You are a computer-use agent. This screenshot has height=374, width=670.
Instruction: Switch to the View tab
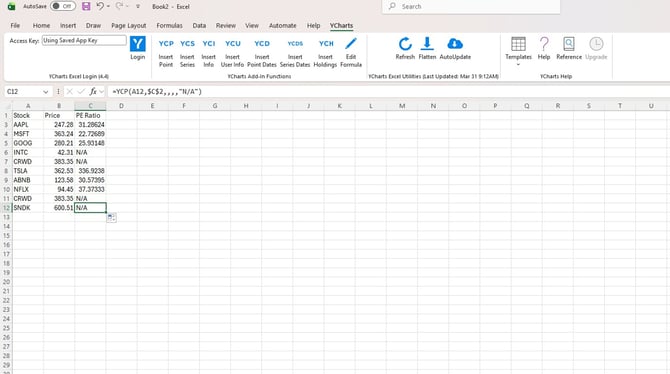coord(252,26)
